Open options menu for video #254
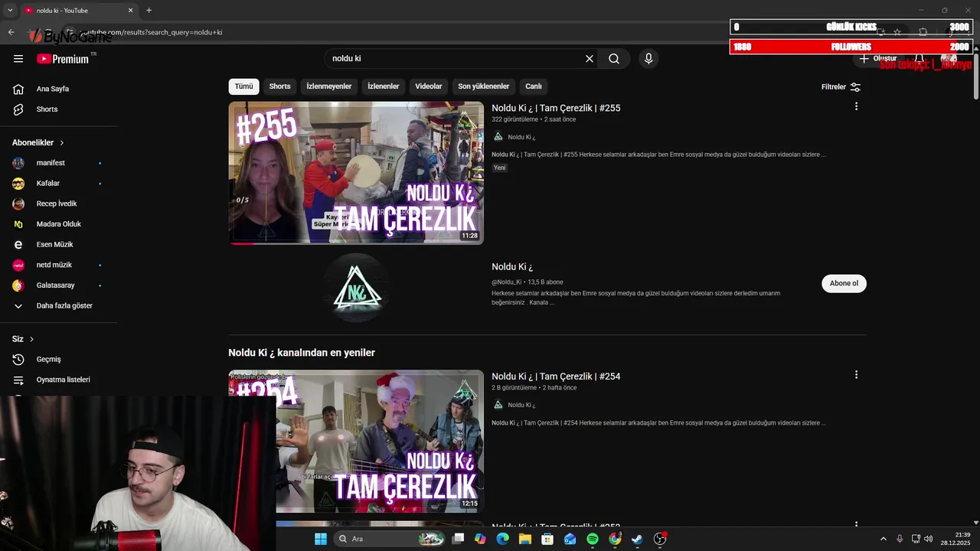Viewport: 980px width, 551px height. [x=856, y=375]
